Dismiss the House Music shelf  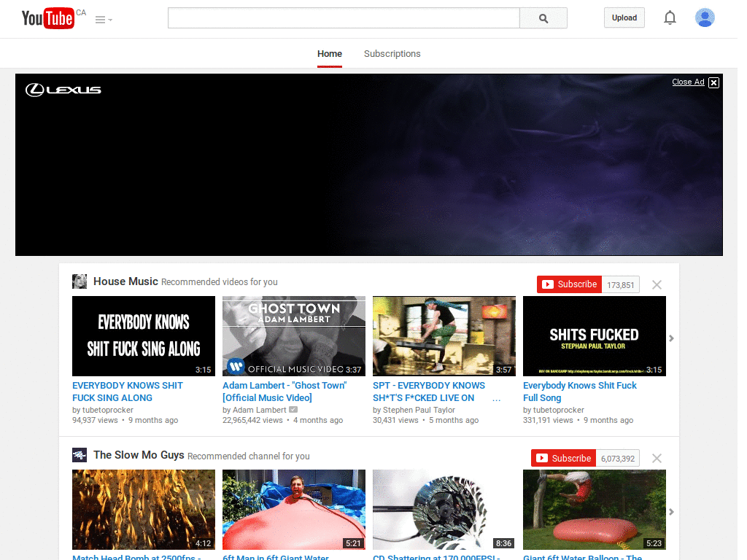click(657, 285)
